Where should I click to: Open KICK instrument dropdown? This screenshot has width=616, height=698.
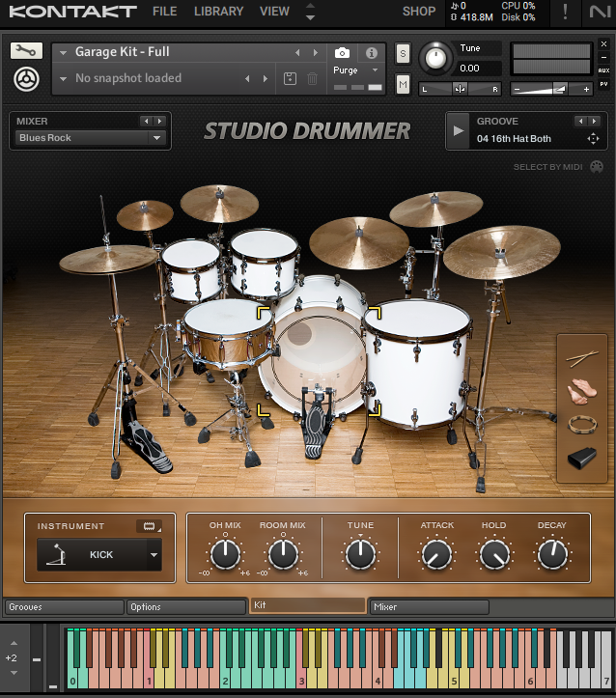(154, 555)
